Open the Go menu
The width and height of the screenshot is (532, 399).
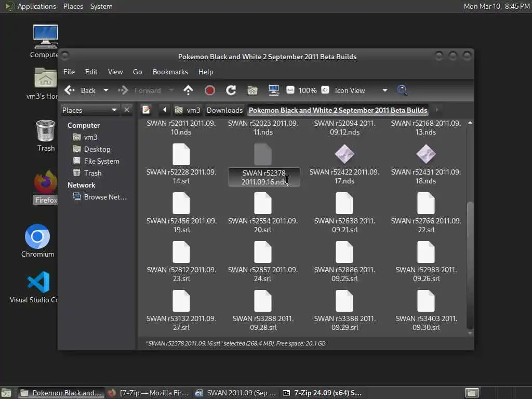point(137,72)
